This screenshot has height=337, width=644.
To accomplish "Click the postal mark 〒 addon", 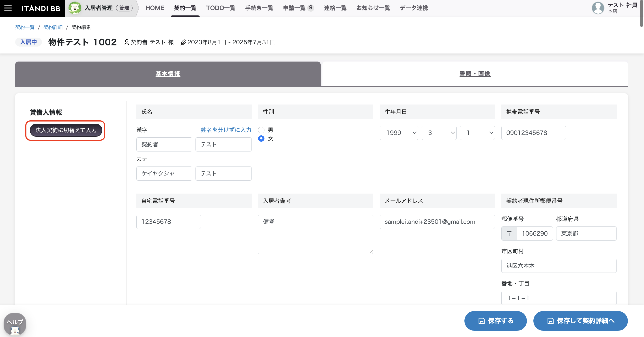I will pyautogui.click(x=509, y=233).
